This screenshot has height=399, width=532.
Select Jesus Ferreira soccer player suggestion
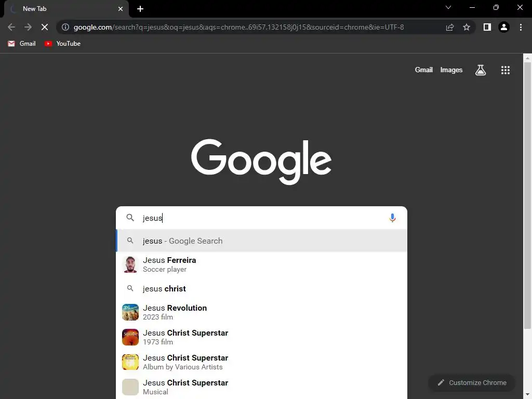pyautogui.click(x=262, y=264)
